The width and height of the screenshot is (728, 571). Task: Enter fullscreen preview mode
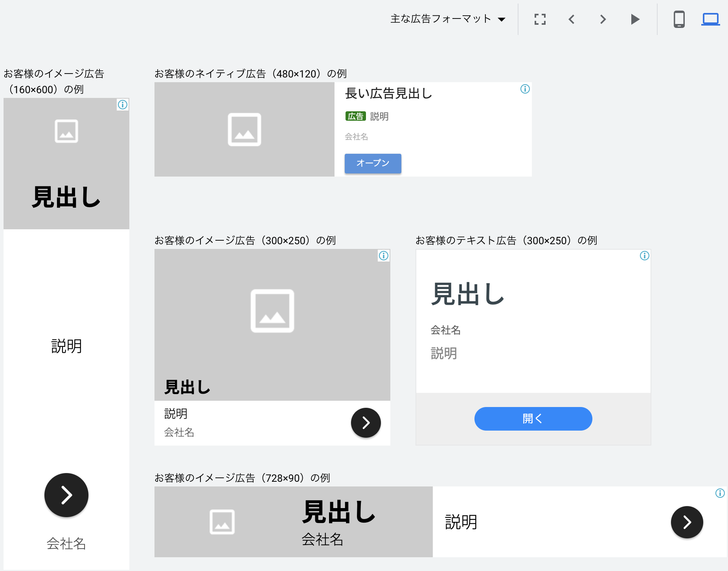[540, 19]
